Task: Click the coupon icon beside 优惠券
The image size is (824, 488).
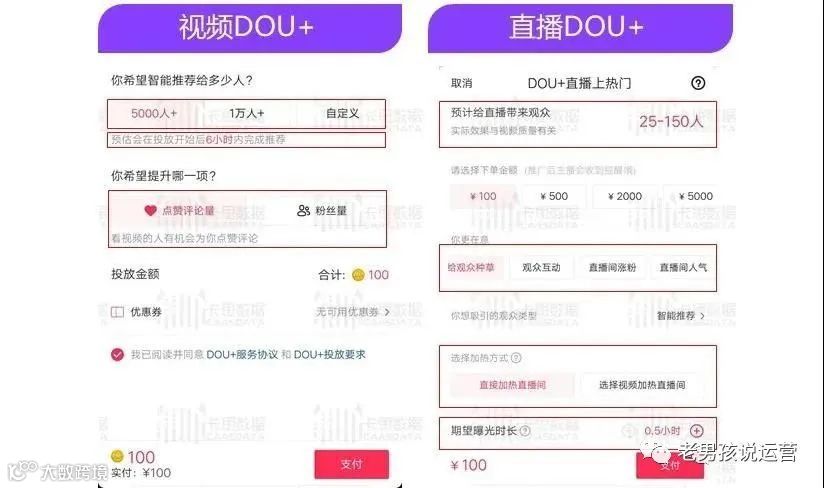Action: click(x=117, y=312)
